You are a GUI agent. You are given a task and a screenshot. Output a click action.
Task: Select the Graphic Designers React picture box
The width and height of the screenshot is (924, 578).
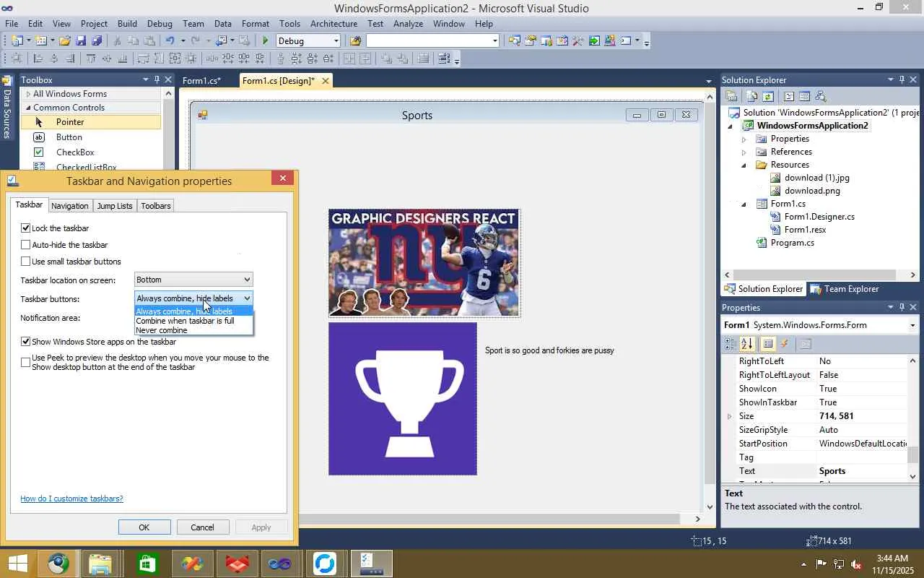(424, 263)
